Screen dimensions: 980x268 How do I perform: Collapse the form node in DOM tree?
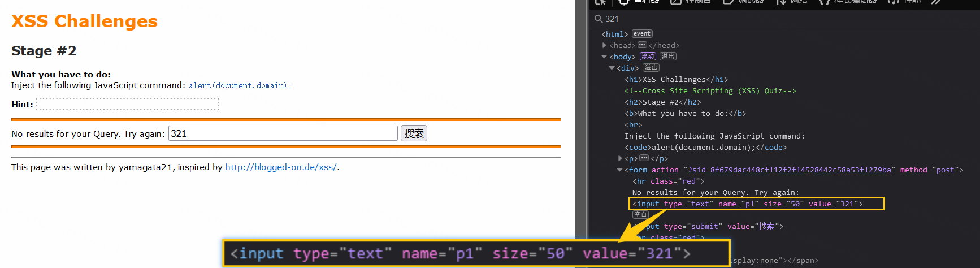[619, 170]
